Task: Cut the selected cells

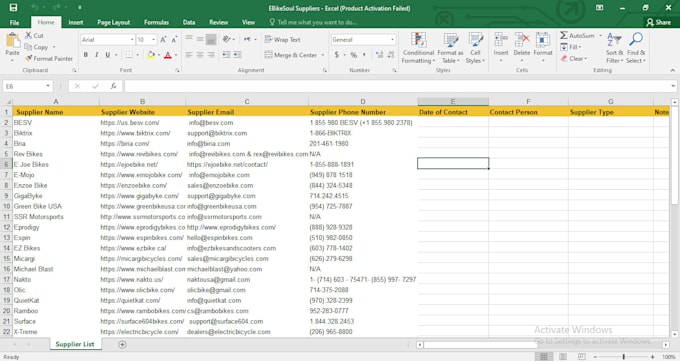Action: (34, 36)
